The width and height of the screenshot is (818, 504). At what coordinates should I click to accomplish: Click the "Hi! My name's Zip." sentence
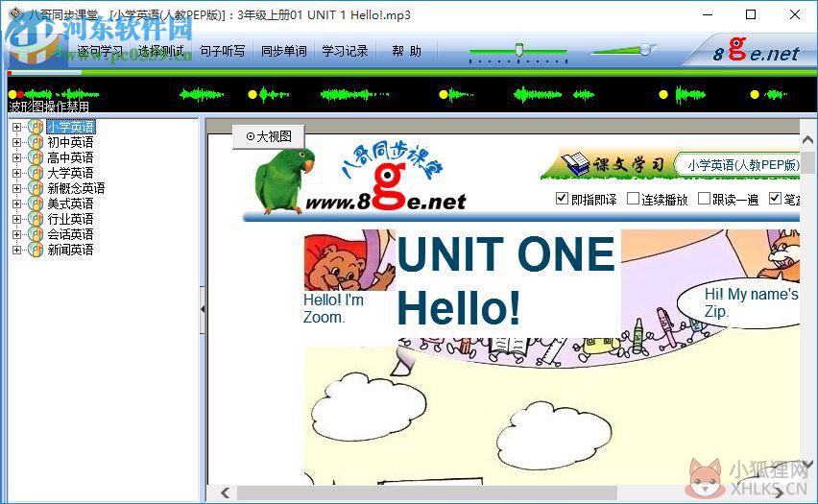(751, 302)
